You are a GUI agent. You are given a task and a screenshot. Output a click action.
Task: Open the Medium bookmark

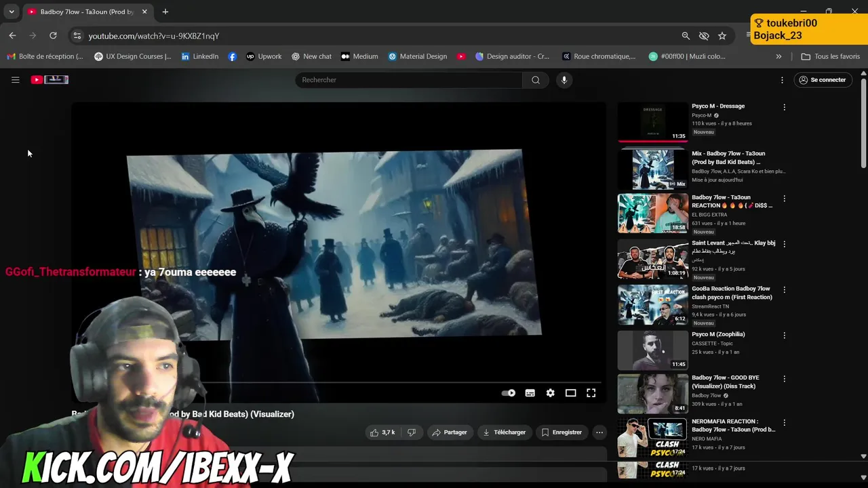pos(359,56)
